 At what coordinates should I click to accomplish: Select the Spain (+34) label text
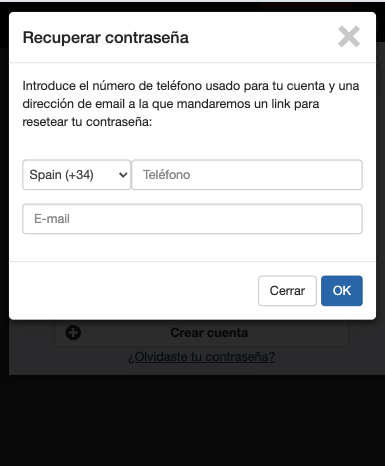[x=61, y=175]
